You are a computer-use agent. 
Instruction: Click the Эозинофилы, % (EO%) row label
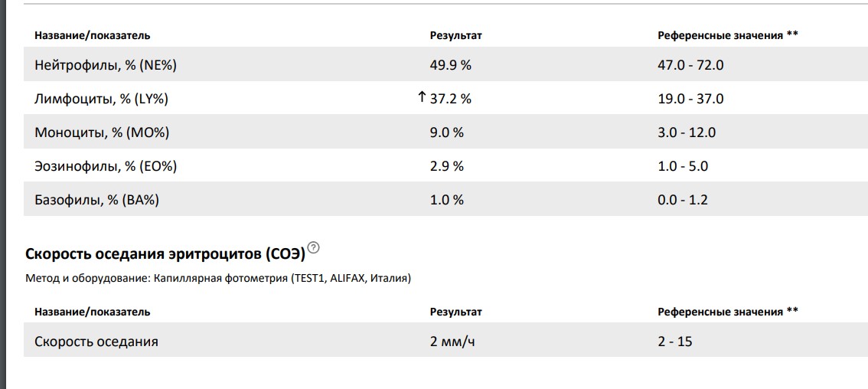coord(106,166)
